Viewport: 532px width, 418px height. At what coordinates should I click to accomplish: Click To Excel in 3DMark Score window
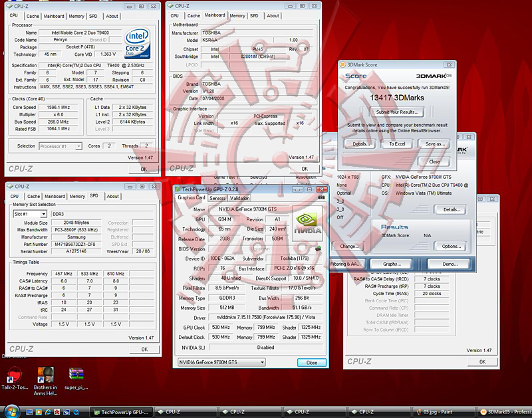pyautogui.click(x=397, y=144)
